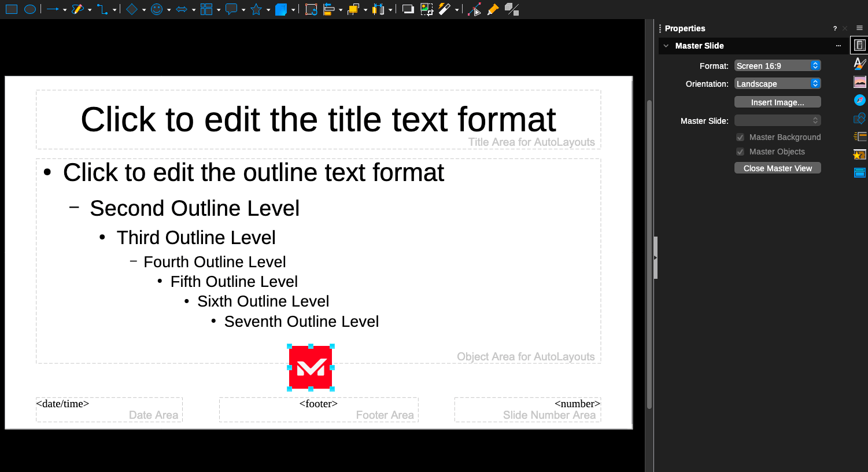Screen dimensions: 868x472
Task: Open the Properties sidebar deck icon
Action: click(x=860, y=45)
